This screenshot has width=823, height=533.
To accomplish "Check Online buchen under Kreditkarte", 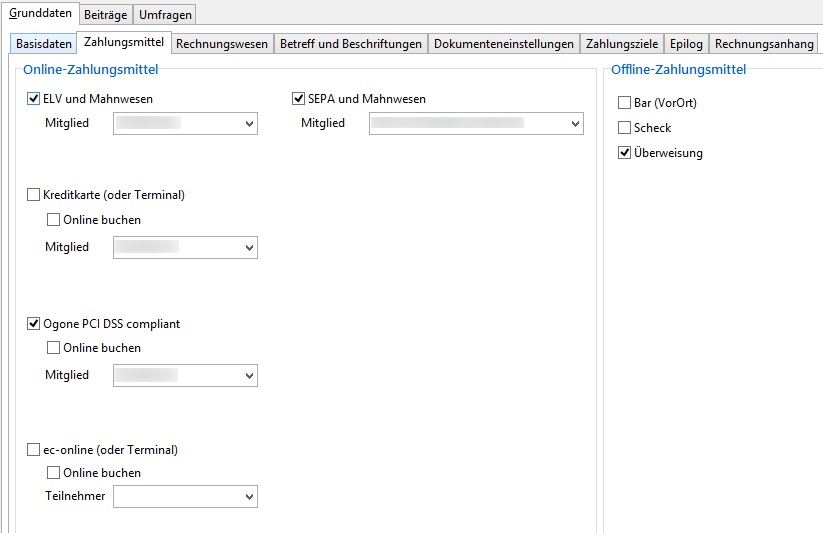I will point(54,220).
